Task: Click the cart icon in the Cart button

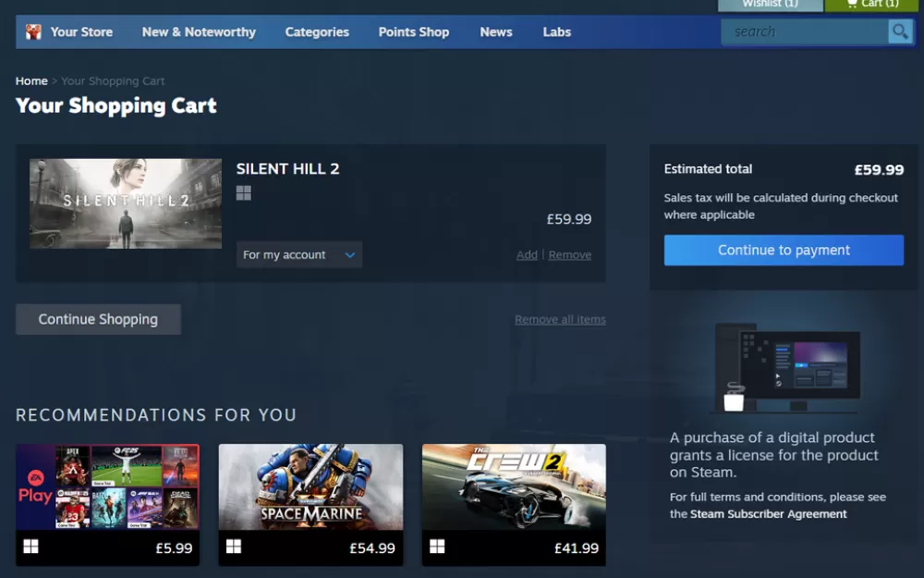Action: coord(852,4)
